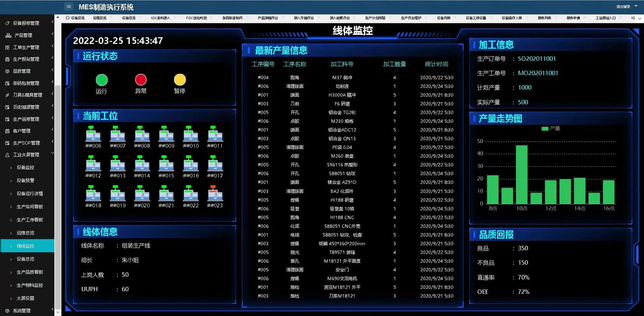The height and width of the screenshot is (316, 644).
Task: Switch to the FQC送检判定 tab
Action: pyautogui.click(x=197, y=18)
